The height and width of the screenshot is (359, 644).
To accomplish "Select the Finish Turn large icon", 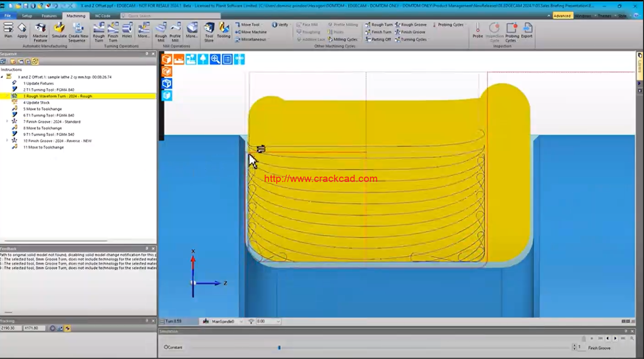I will tap(113, 32).
